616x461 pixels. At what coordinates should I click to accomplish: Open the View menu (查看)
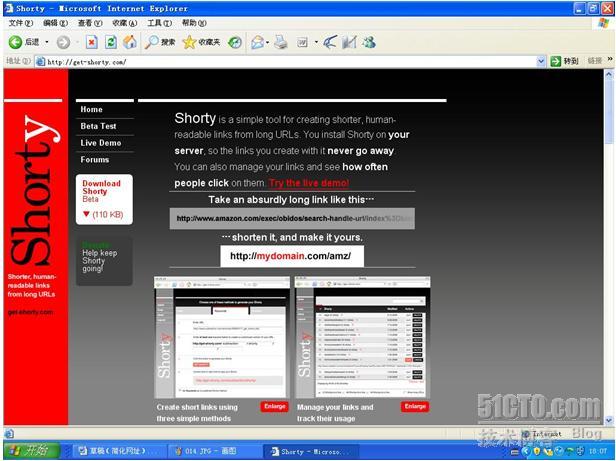tap(90, 23)
